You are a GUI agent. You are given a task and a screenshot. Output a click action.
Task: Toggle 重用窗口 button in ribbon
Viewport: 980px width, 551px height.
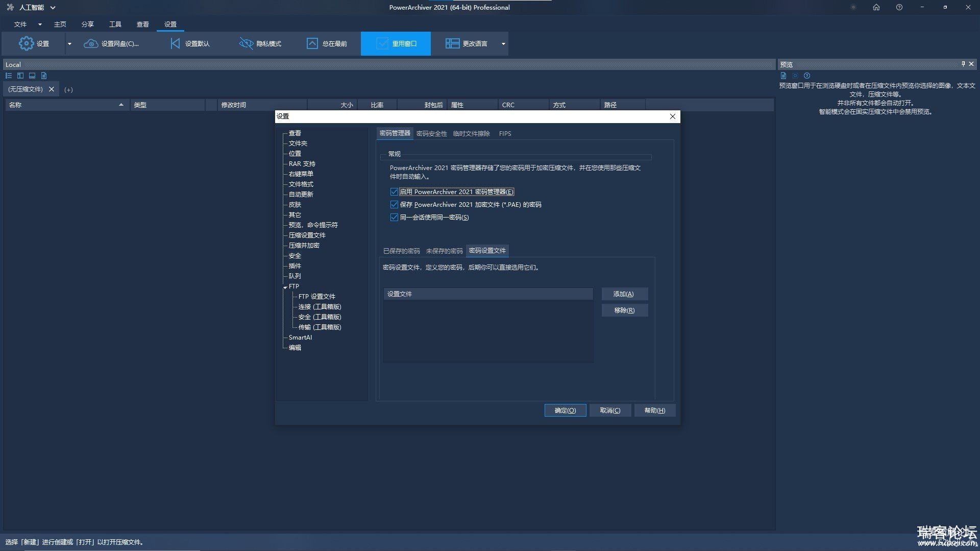click(396, 43)
